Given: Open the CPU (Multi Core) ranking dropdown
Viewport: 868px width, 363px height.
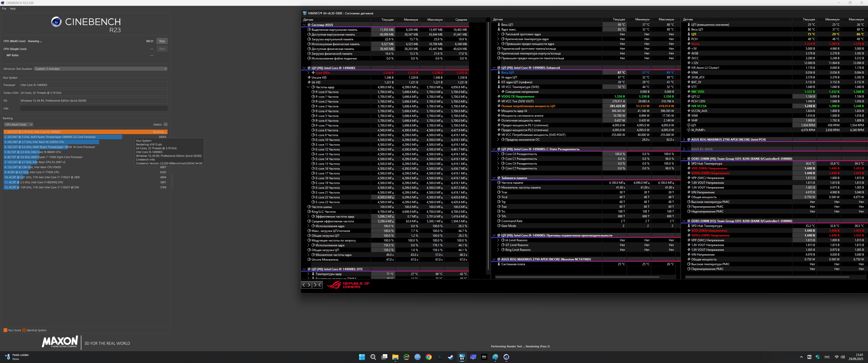Looking at the screenshot, I should coord(18,125).
